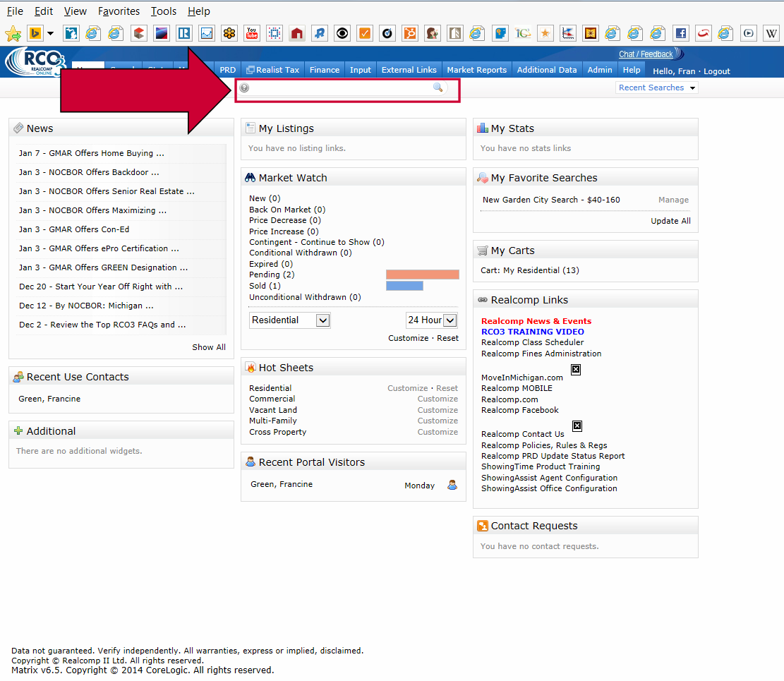Open the External Links tab
784x681 pixels.
409,70
